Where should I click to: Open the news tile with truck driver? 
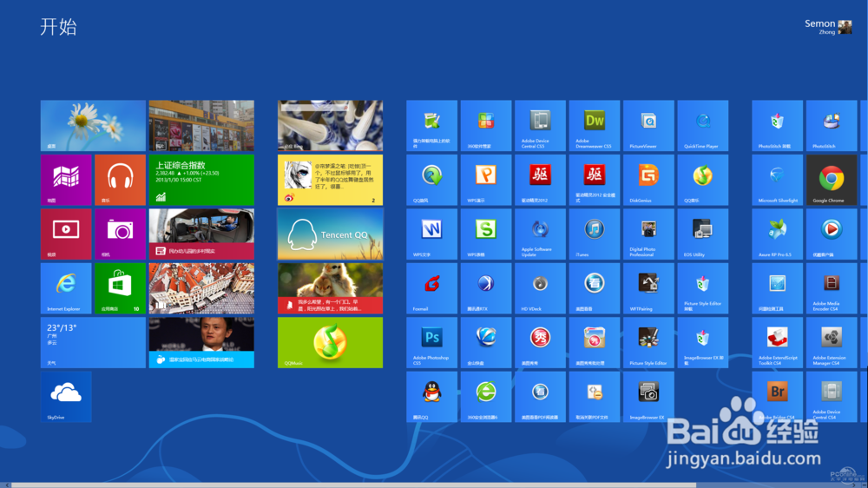(x=201, y=234)
